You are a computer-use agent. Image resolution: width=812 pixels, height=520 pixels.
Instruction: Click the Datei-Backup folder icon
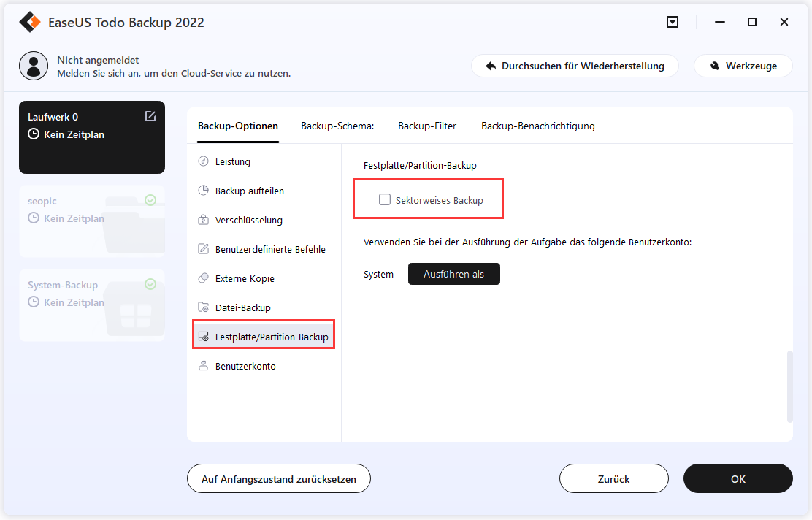pos(204,307)
